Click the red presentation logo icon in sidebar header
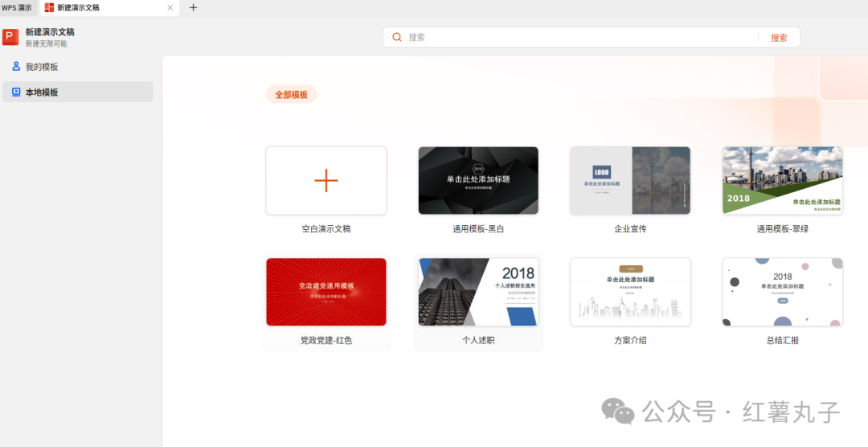This screenshot has width=868, height=447. pos(10,37)
